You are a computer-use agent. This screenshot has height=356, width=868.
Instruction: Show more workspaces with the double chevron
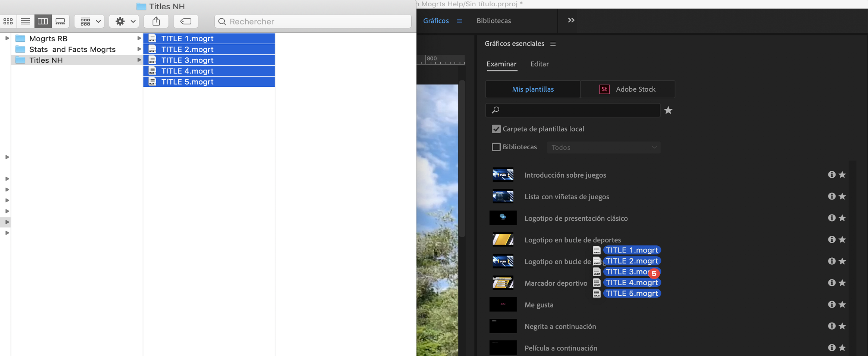tap(571, 20)
